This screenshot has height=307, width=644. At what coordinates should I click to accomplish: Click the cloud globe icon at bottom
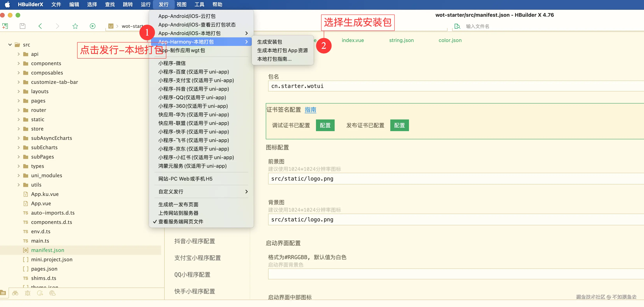tap(53, 293)
